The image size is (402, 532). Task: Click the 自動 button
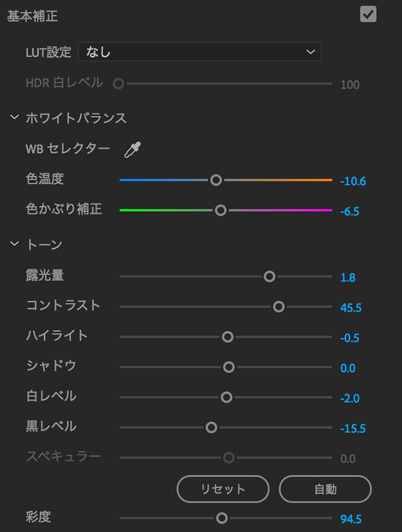click(x=325, y=489)
